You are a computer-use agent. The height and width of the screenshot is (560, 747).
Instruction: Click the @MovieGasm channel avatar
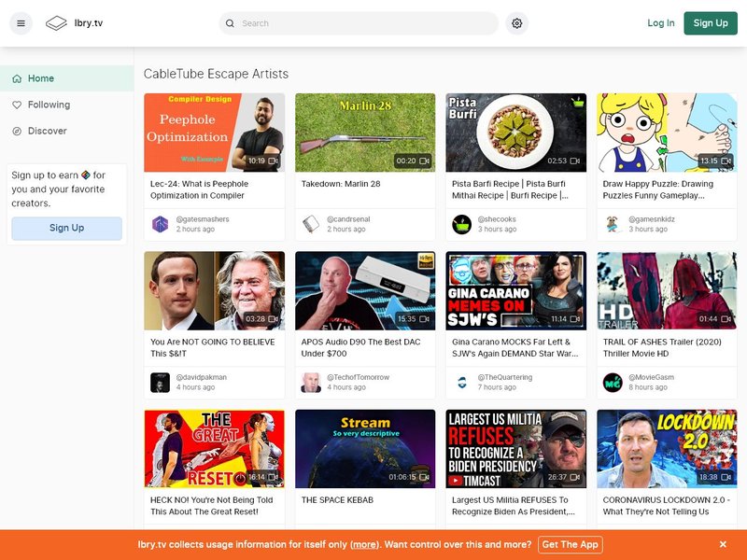pos(613,382)
